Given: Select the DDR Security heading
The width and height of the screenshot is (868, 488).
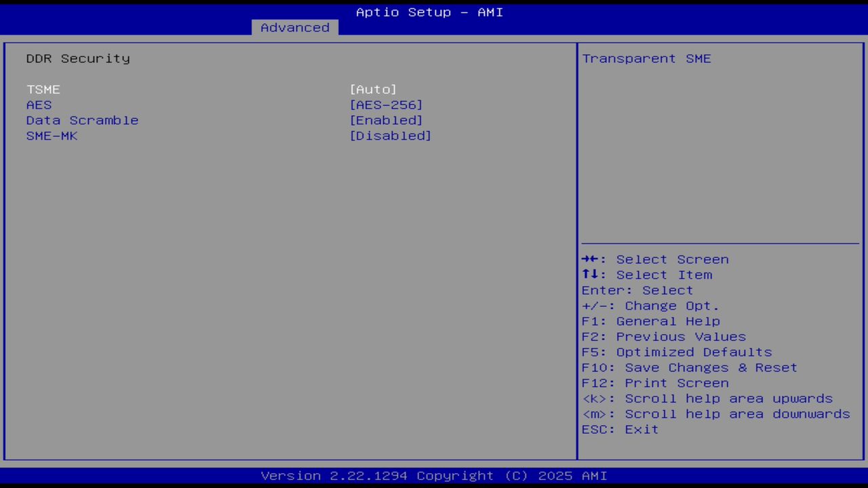Looking at the screenshot, I should click(77, 58).
